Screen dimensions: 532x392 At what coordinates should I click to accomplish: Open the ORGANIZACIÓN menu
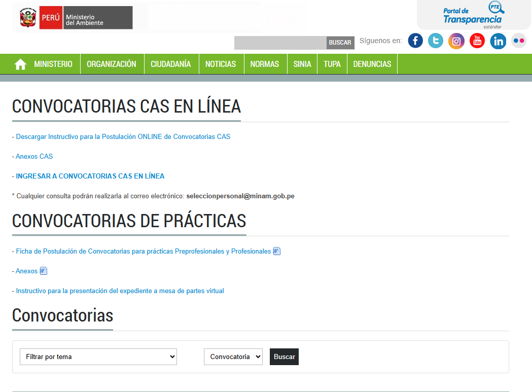[x=112, y=64]
